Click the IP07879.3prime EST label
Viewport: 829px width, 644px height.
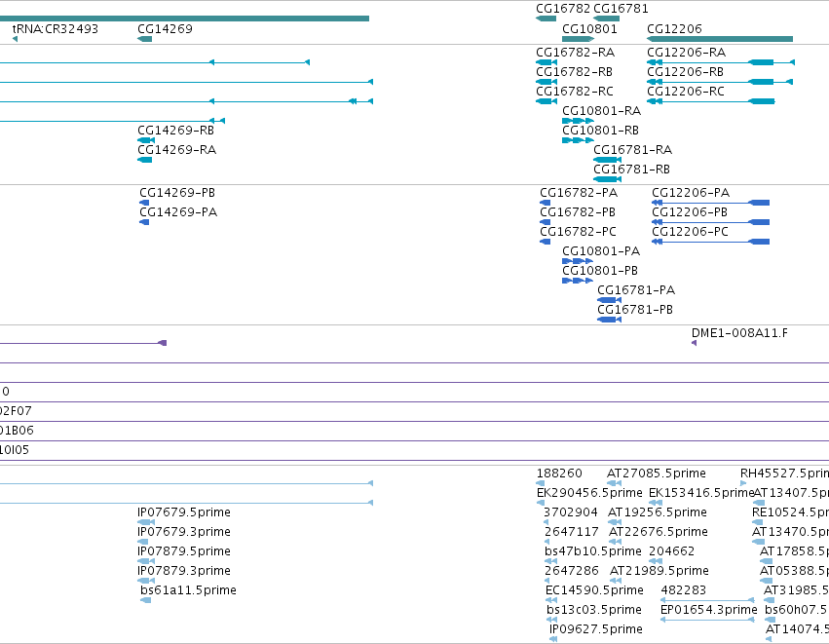tap(184, 571)
